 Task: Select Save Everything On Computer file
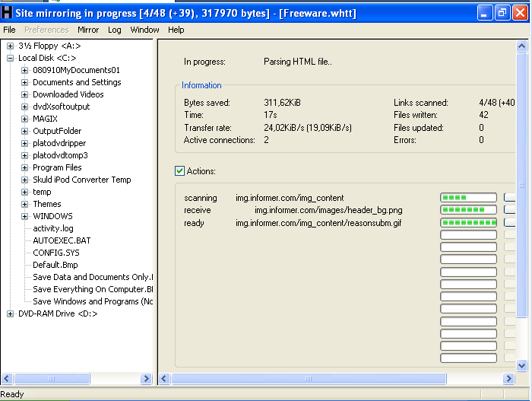click(93, 289)
